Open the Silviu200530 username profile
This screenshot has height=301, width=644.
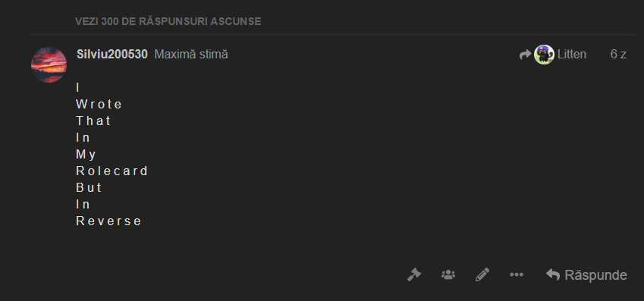(x=112, y=54)
